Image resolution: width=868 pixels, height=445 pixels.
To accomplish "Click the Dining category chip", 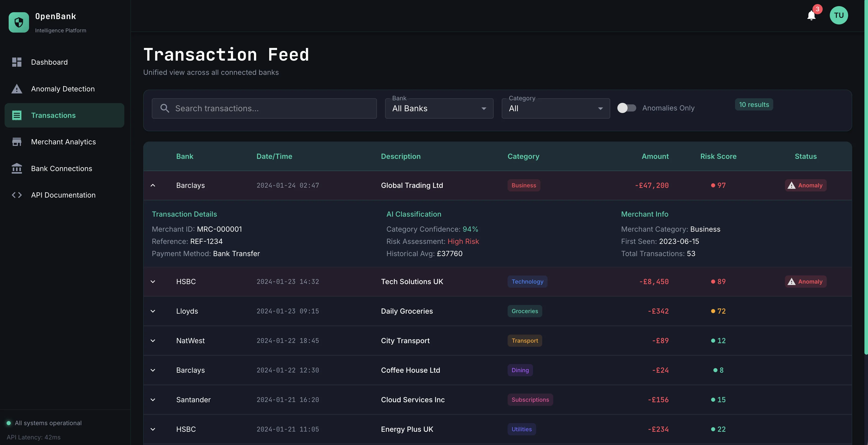I will 520,370.
